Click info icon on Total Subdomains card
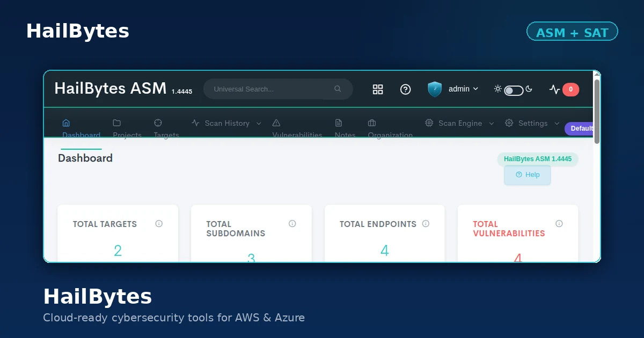Viewport: 644px width, 338px height. pyautogui.click(x=292, y=224)
